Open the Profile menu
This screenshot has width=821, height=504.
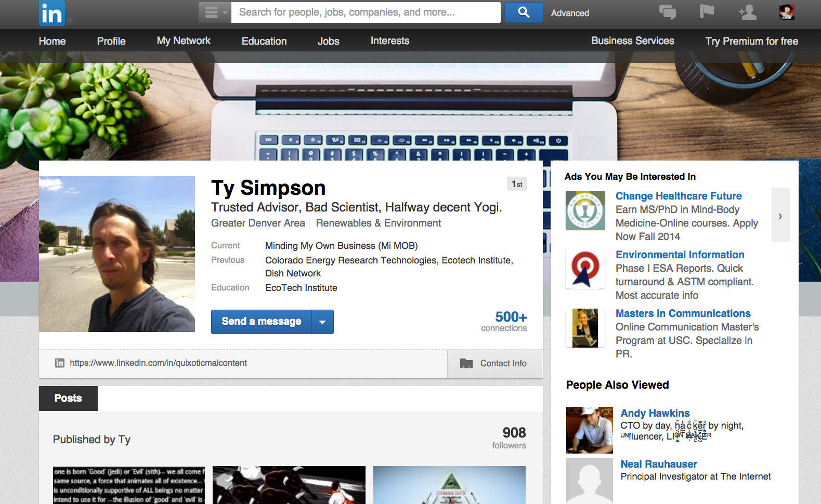pyautogui.click(x=111, y=41)
